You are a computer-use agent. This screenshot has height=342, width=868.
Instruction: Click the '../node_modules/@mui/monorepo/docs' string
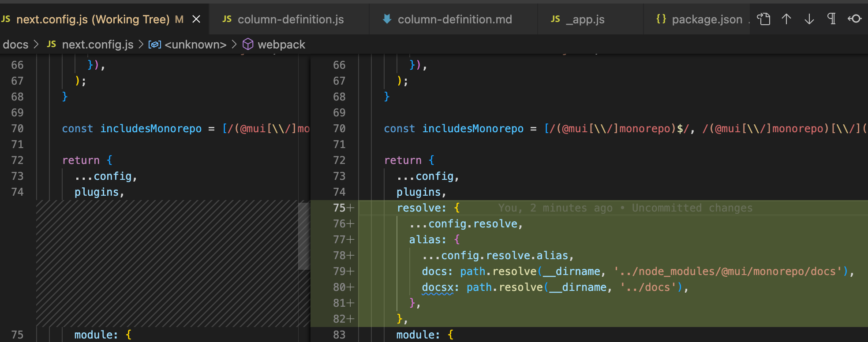pos(728,271)
